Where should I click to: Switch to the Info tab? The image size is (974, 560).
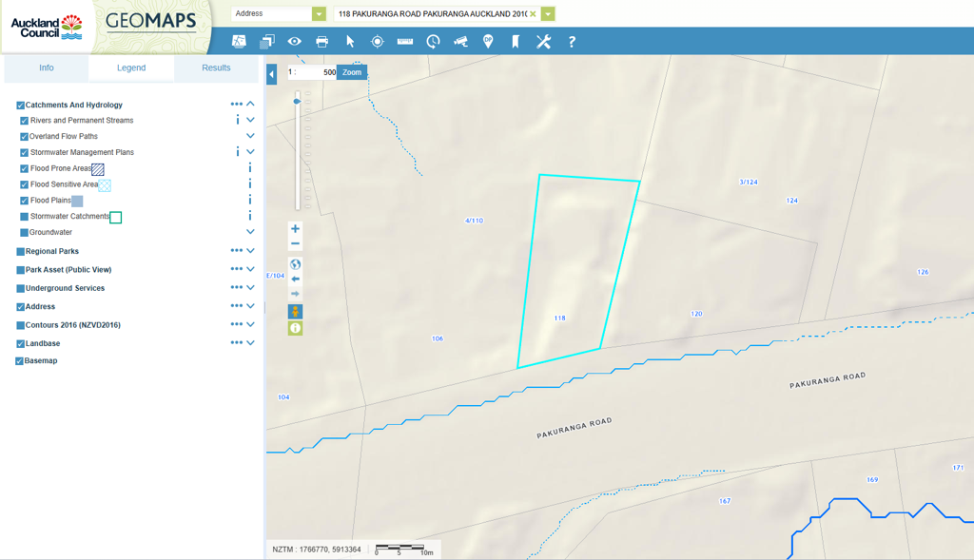point(47,68)
